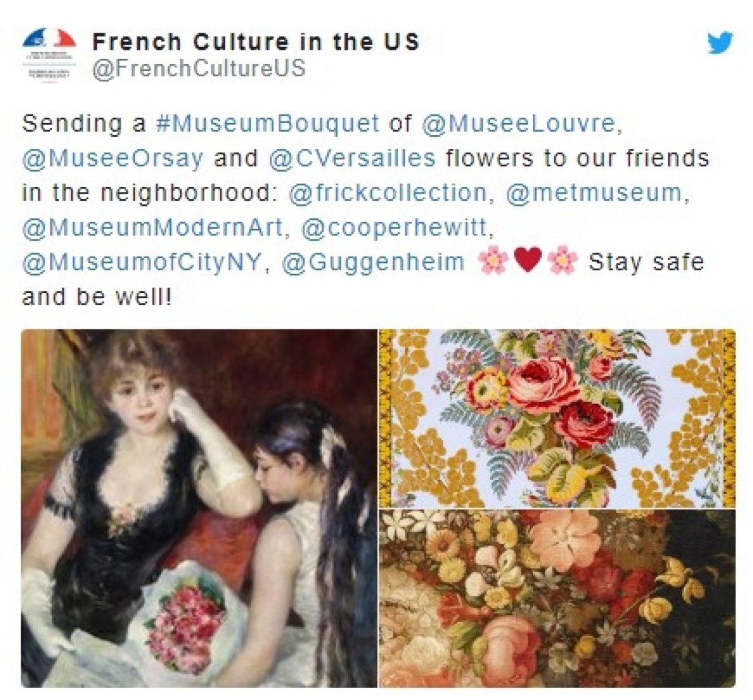Click the first pink flower emoji
The height and width of the screenshot is (700, 753).
[x=493, y=262]
